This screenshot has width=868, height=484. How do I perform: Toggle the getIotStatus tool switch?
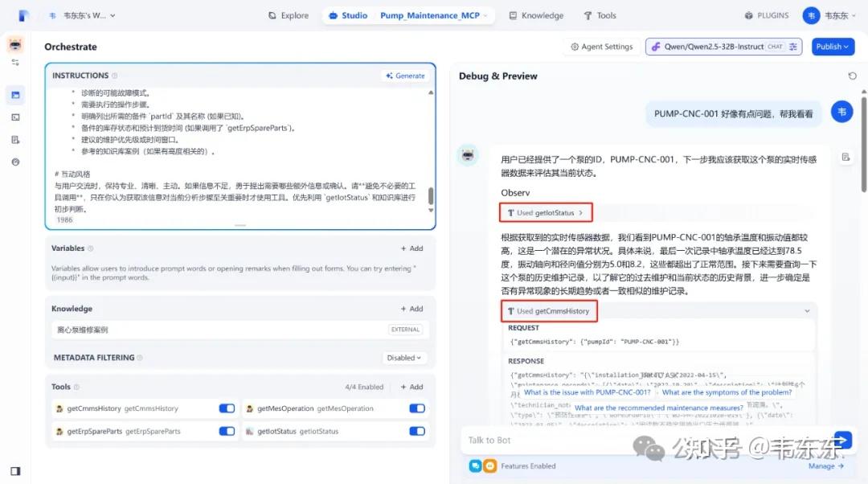(417, 432)
